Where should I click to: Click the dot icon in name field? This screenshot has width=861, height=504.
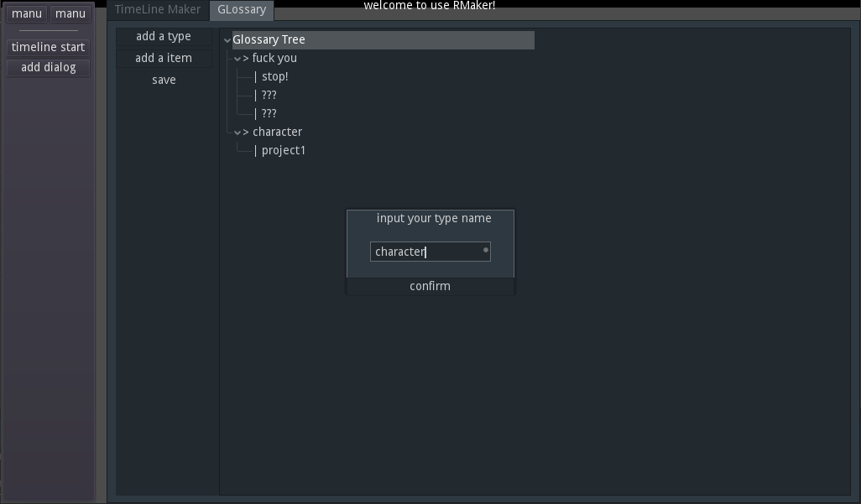pyautogui.click(x=485, y=251)
